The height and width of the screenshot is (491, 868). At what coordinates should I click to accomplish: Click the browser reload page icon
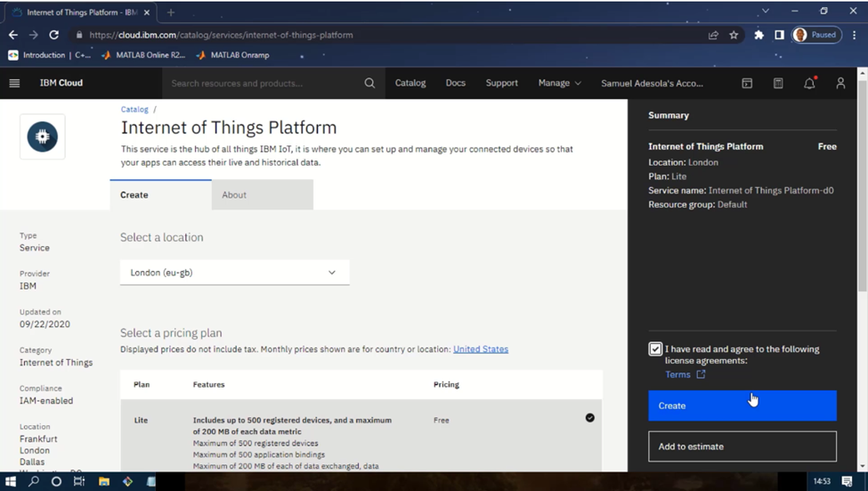[53, 35]
